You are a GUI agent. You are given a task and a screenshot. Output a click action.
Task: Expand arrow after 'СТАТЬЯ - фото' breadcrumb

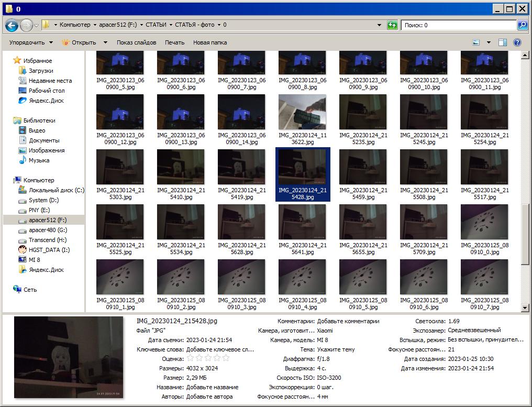click(219, 25)
